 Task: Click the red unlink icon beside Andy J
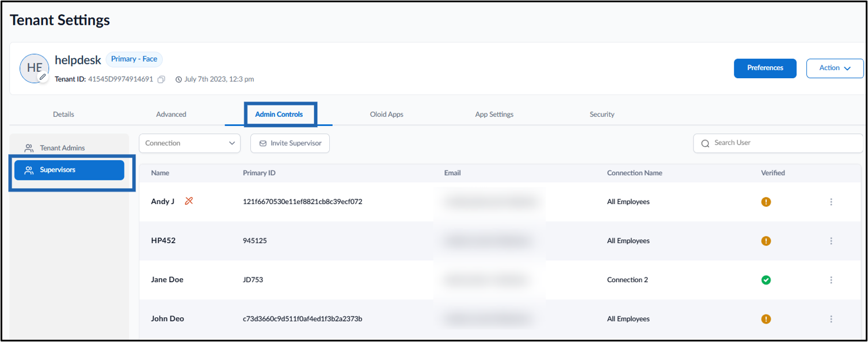click(189, 201)
